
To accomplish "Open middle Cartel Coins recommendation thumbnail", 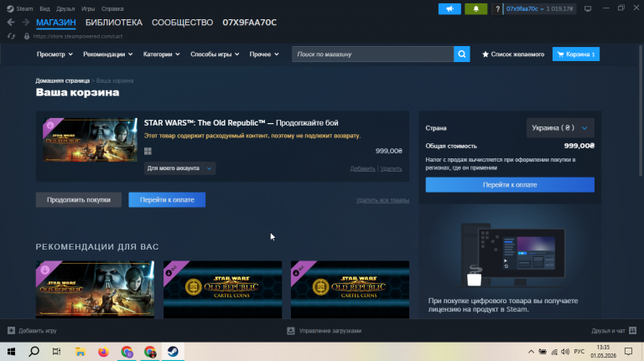I will pyautogui.click(x=222, y=290).
